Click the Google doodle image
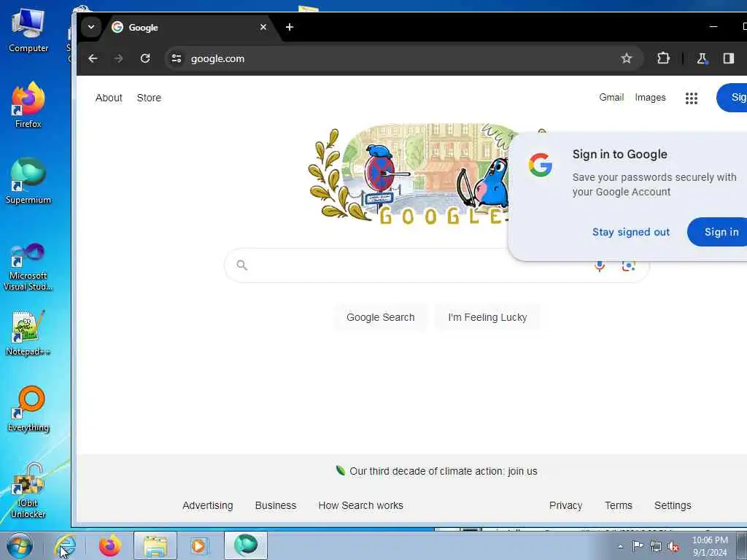747x560 pixels. 410,174
